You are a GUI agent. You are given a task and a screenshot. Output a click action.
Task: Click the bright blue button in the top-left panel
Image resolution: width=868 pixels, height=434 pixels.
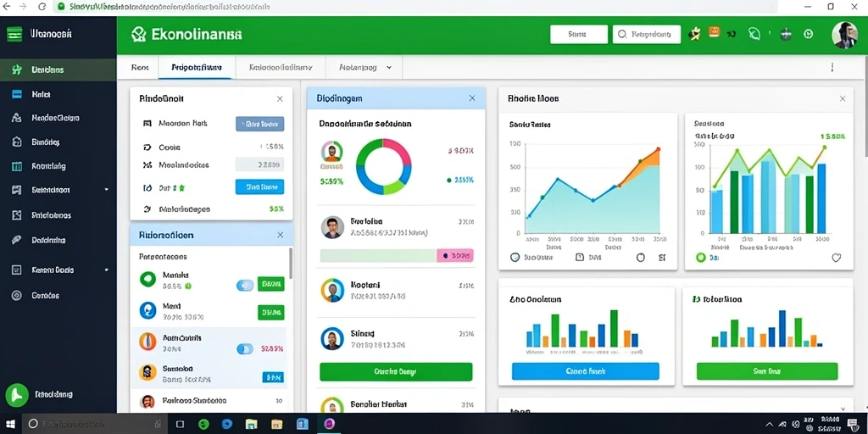259,187
